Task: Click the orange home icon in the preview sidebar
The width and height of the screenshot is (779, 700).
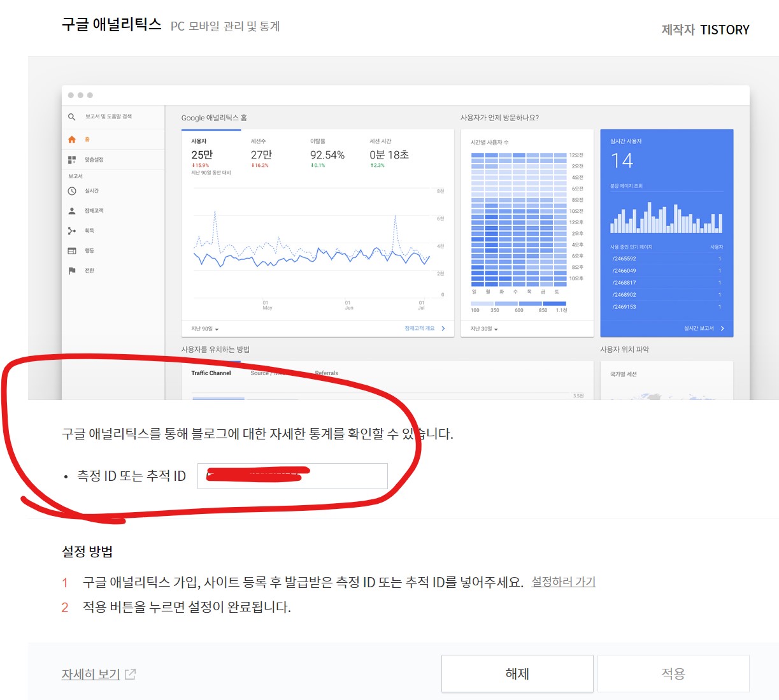Action: click(72, 139)
